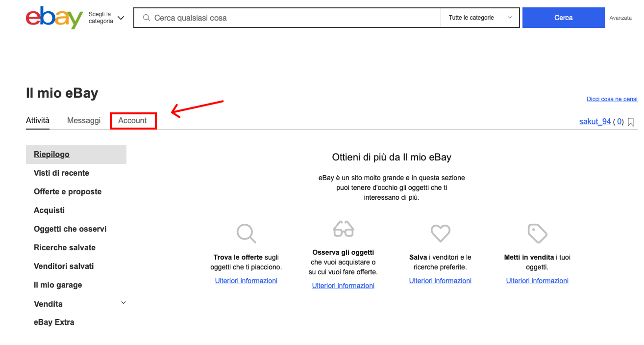Click the glasses Osserva gli oggetti icon

pyautogui.click(x=343, y=229)
